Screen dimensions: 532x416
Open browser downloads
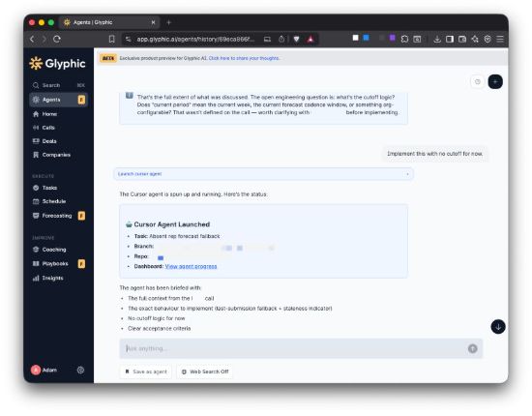pos(437,40)
